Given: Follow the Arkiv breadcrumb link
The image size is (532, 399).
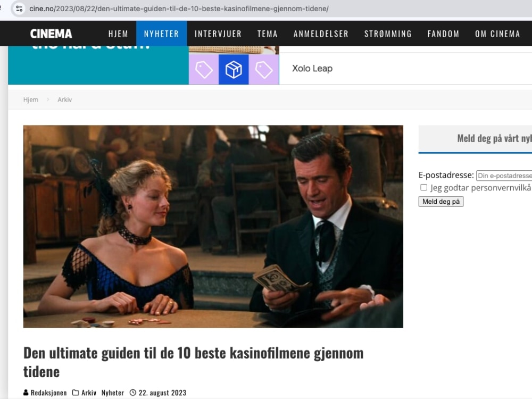Looking at the screenshot, I should 64,100.
